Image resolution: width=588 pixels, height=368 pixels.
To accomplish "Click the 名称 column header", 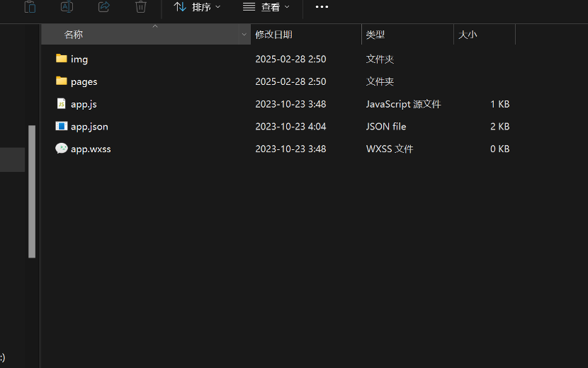I will coord(74,35).
